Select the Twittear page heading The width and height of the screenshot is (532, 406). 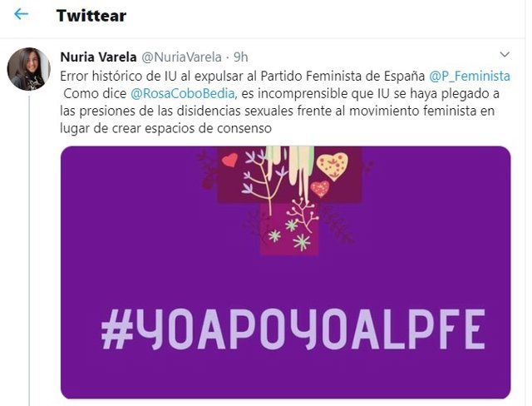pyautogui.click(x=91, y=16)
